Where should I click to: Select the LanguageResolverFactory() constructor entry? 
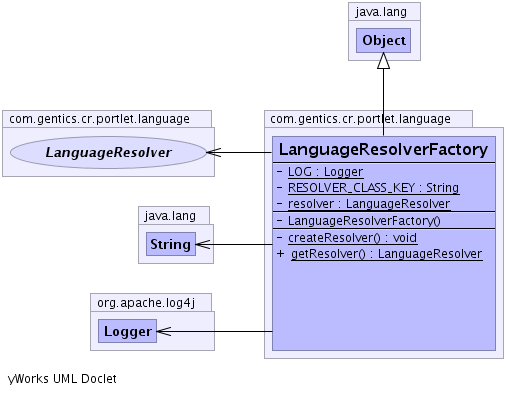coord(364,221)
